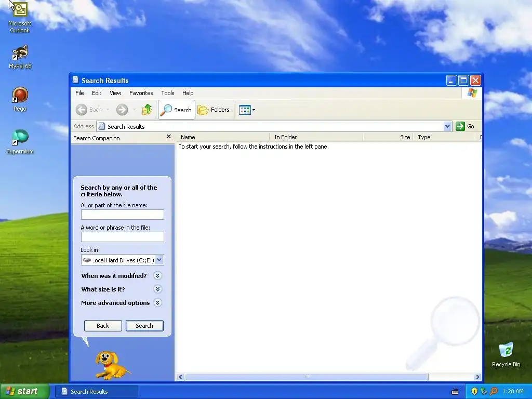
Task: Select the Recycle Bin icon
Action: coord(506,355)
